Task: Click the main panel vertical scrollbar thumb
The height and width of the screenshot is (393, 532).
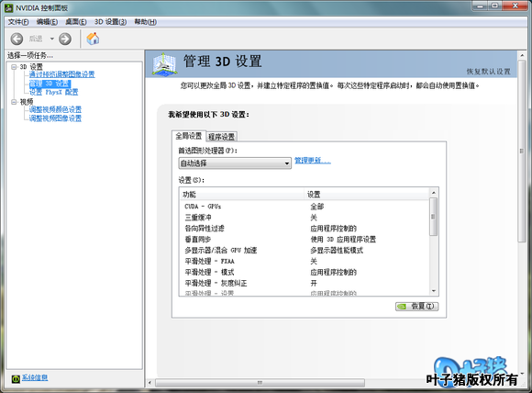Action: pos(522,152)
